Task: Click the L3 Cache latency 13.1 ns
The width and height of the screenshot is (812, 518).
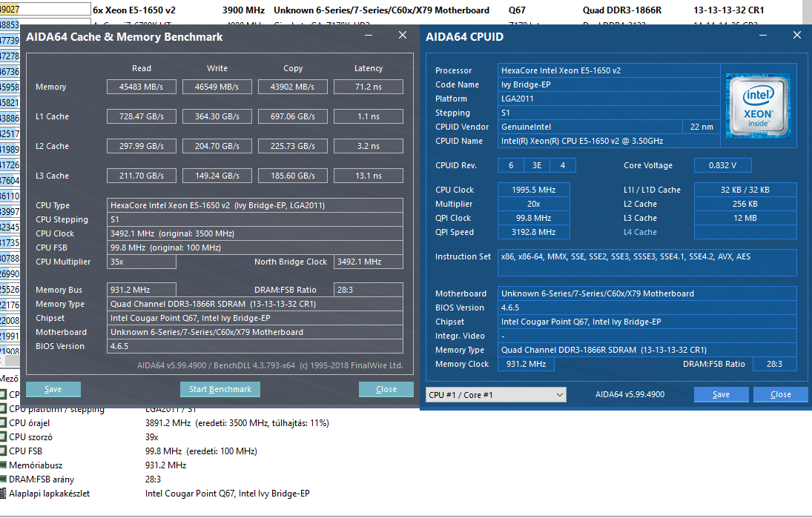Action: [369, 176]
